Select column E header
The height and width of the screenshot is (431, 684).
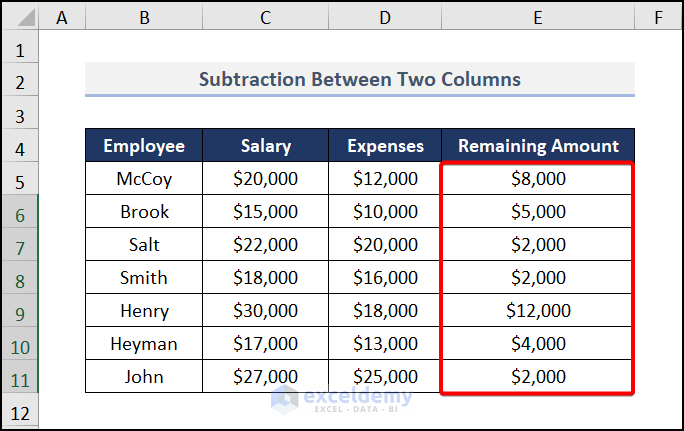coord(538,18)
